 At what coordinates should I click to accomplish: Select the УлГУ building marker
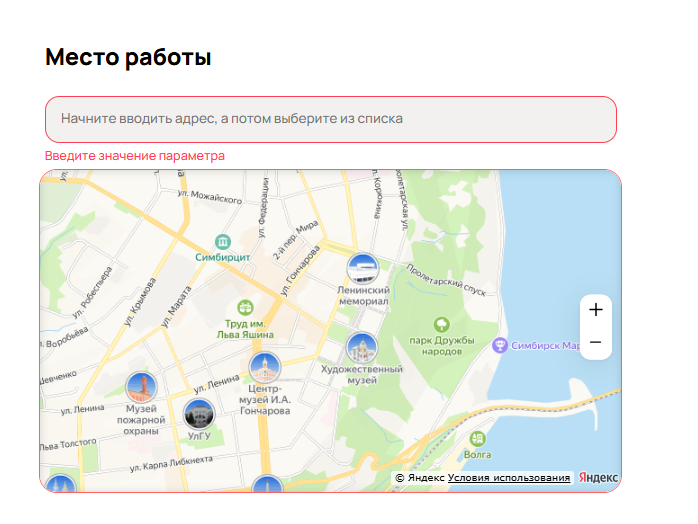199,414
